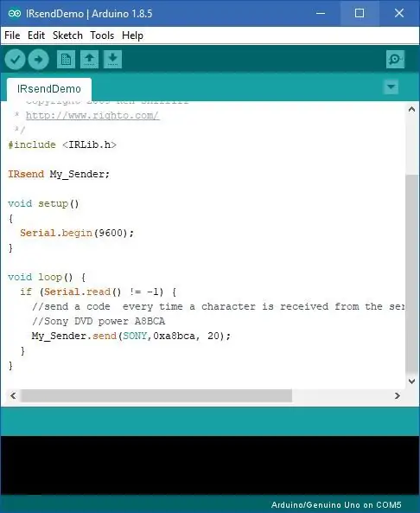The width and height of the screenshot is (420, 513).
Task: Click the horizontal scrollbar left arrow
Action: [13, 396]
